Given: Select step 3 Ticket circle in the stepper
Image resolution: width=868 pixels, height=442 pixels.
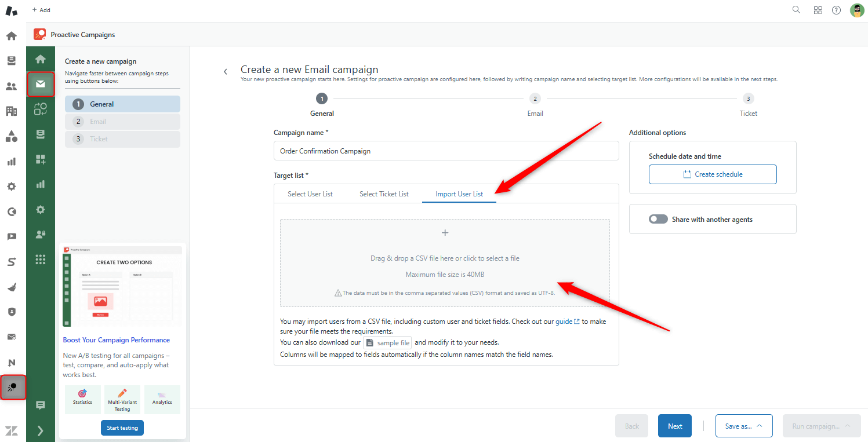Looking at the screenshot, I should (748, 98).
